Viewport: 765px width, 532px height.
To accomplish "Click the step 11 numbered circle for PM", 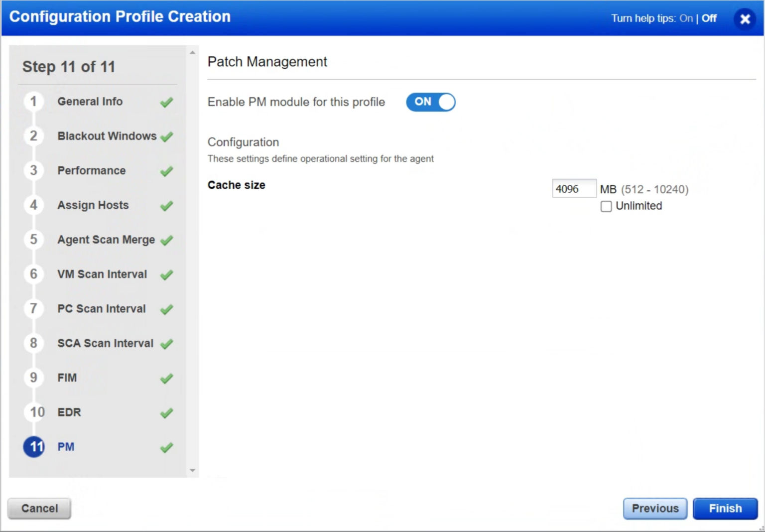I will coord(33,447).
